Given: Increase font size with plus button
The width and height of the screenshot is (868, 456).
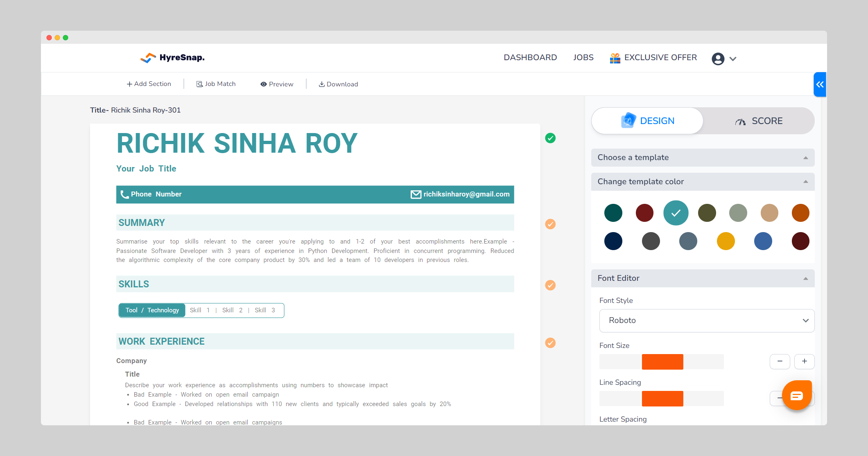Looking at the screenshot, I should [x=805, y=361].
